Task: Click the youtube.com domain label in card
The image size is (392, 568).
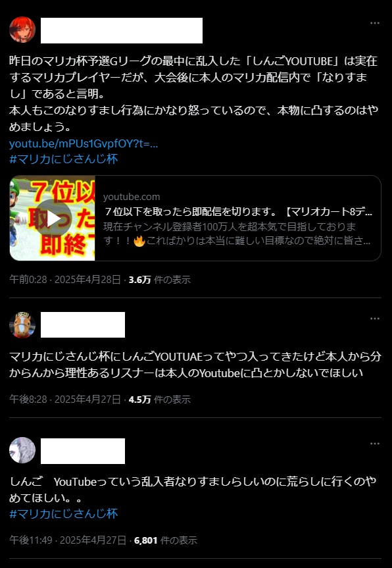Action: coord(132,197)
